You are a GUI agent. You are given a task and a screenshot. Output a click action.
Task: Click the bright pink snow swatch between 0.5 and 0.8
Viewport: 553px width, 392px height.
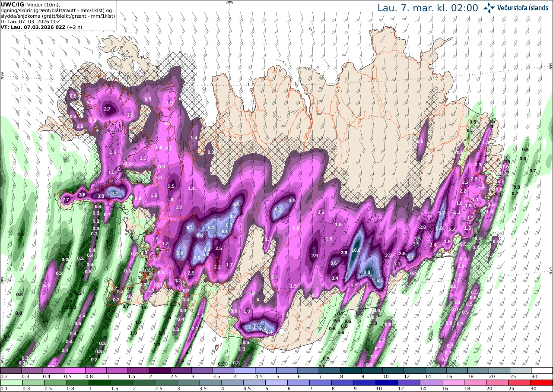(74, 370)
